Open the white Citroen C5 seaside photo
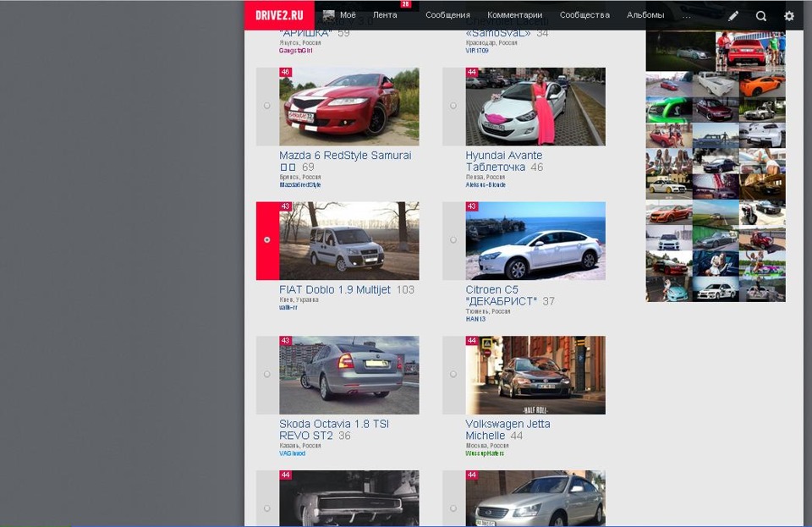 pos(535,241)
